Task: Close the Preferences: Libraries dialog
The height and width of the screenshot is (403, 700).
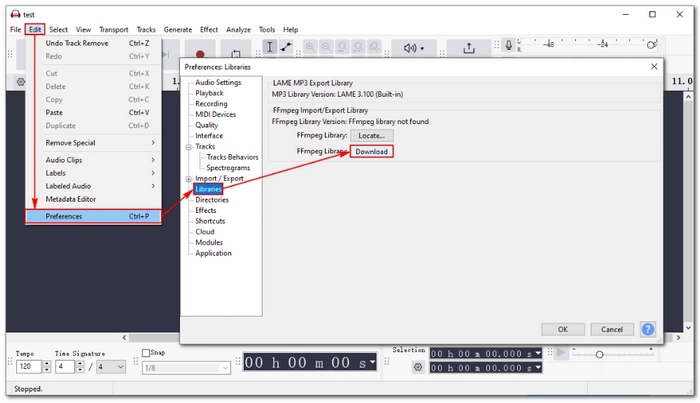Action: point(654,66)
